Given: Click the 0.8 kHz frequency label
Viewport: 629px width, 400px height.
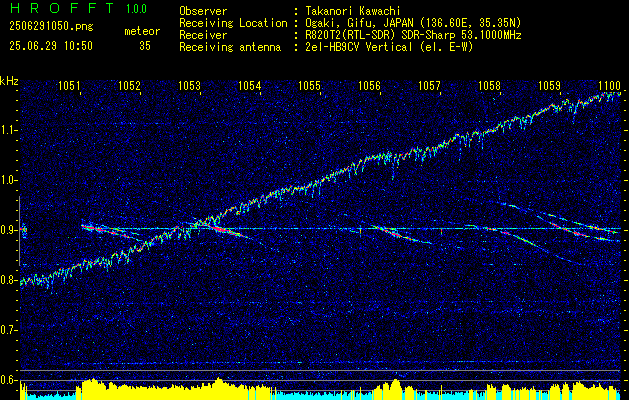Looking at the screenshot, I should point(8,280).
